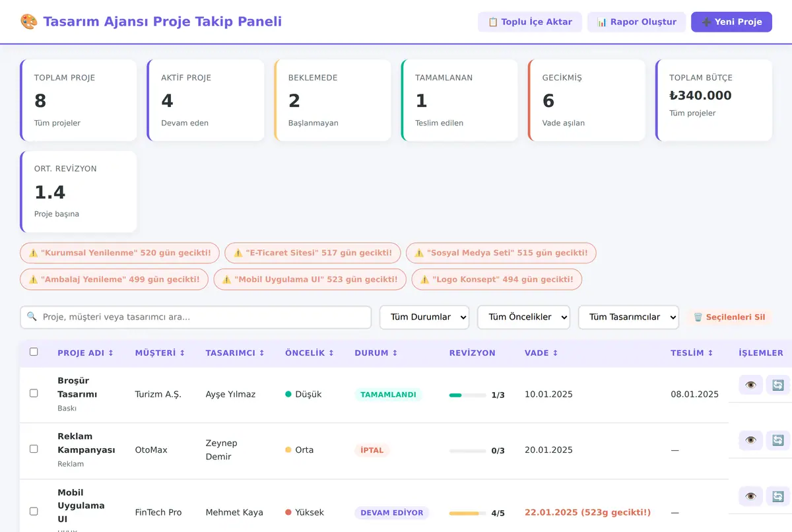Click the 1/3 revision bar for Broşür Tasarımı

pos(468,395)
